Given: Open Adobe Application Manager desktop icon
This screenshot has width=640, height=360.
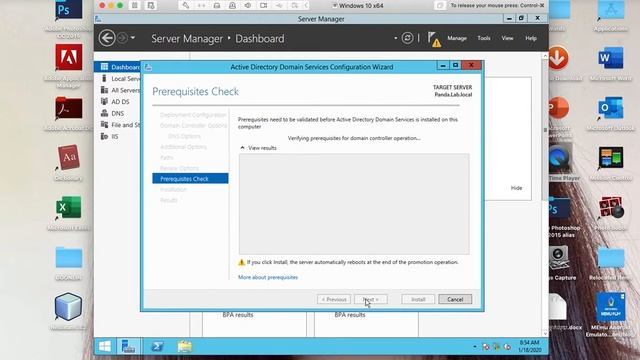Looking at the screenshot, I should coord(69,57).
